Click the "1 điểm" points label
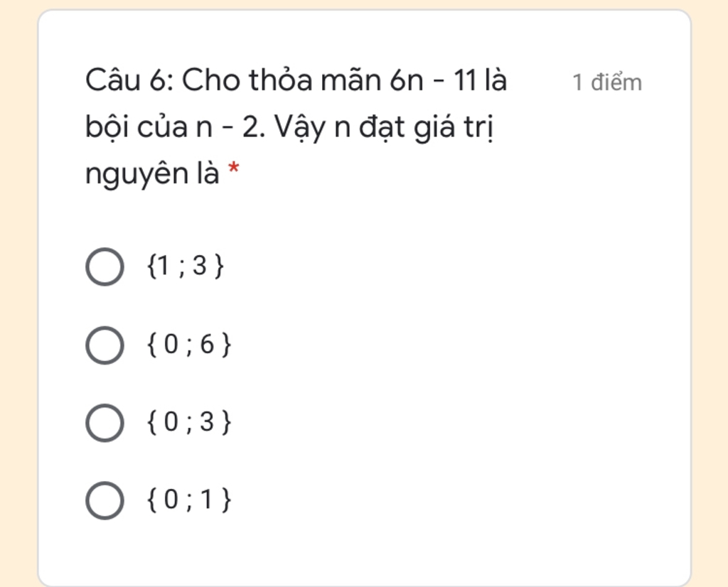The height and width of the screenshot is (587, 728). (607, 82)
